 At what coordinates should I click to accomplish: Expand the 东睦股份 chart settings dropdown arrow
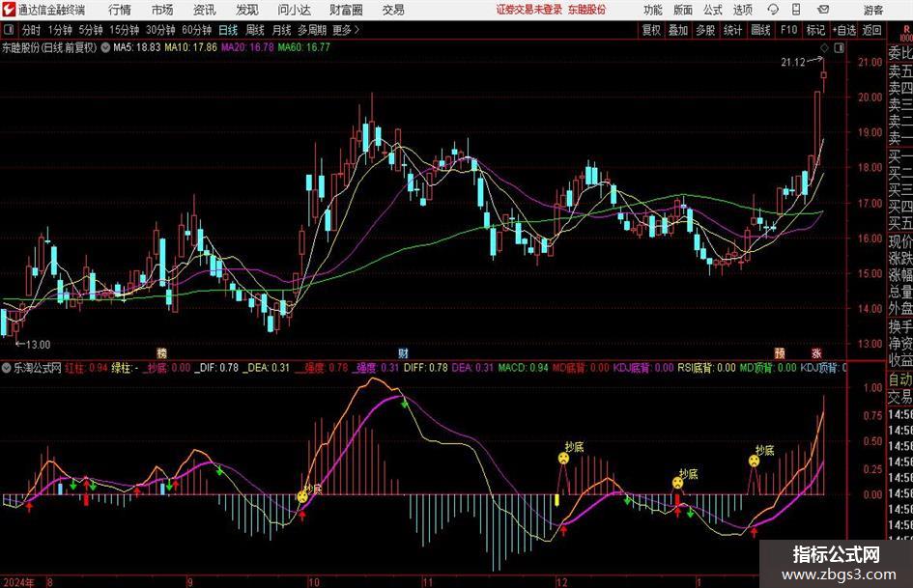[105, 47]
